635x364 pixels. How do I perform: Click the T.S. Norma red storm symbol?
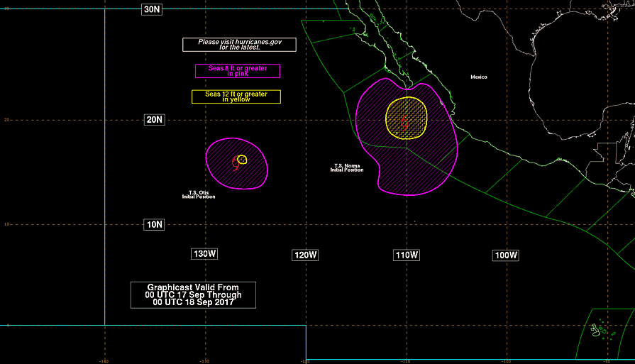404,122
